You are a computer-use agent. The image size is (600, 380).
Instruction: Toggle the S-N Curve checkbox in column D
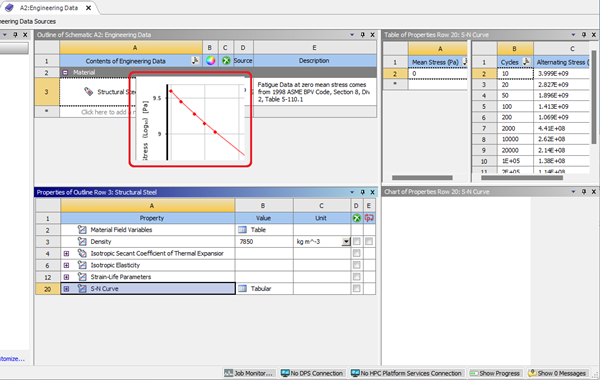[x=357, y=289]
